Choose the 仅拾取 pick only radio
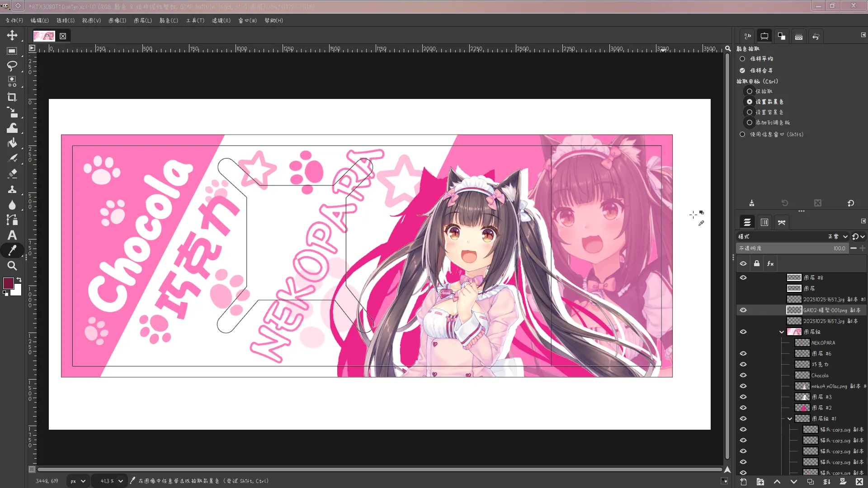 pos(750,91)
